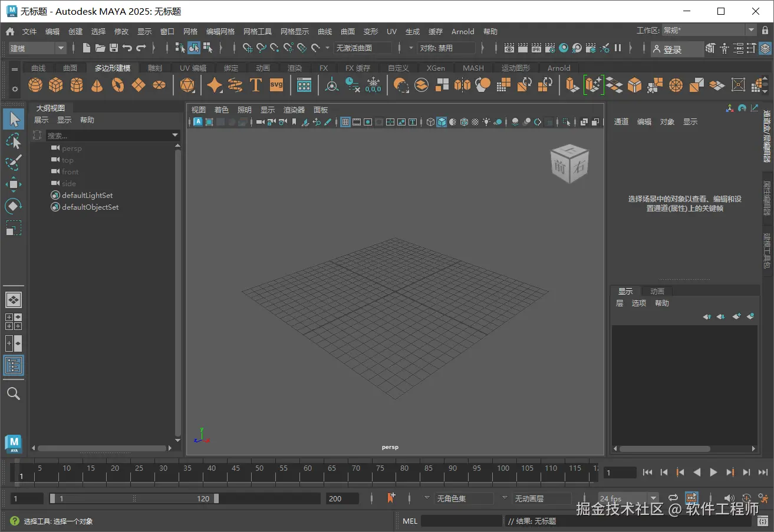The height and width of the screenshot is (532, 774).
Task: Switch to the 雕刻 shelf tab
Action: (154, 68)
